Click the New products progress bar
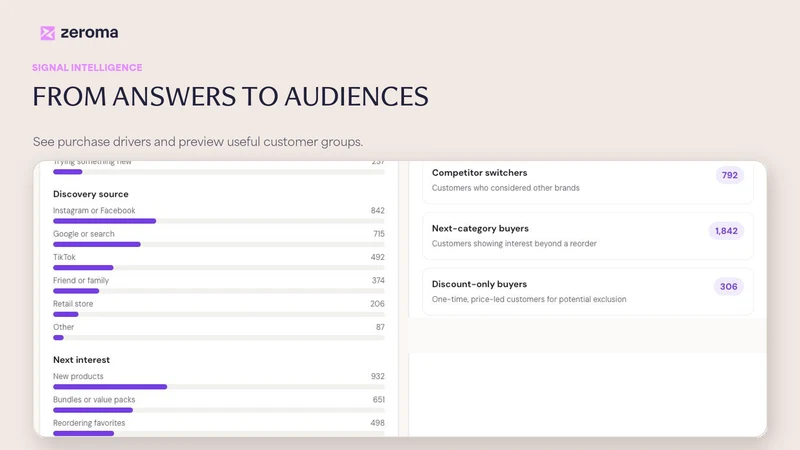This screenshot has height=450, width=800. 219,387
